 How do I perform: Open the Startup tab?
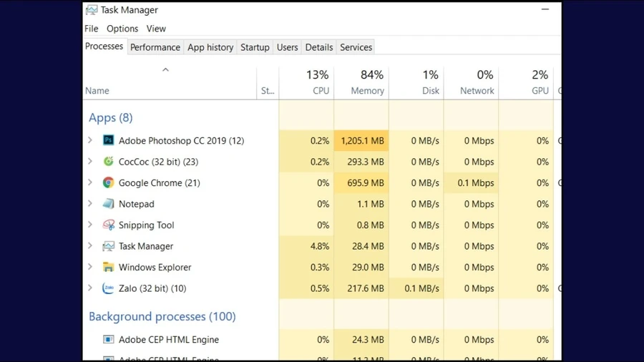point(255,47)
